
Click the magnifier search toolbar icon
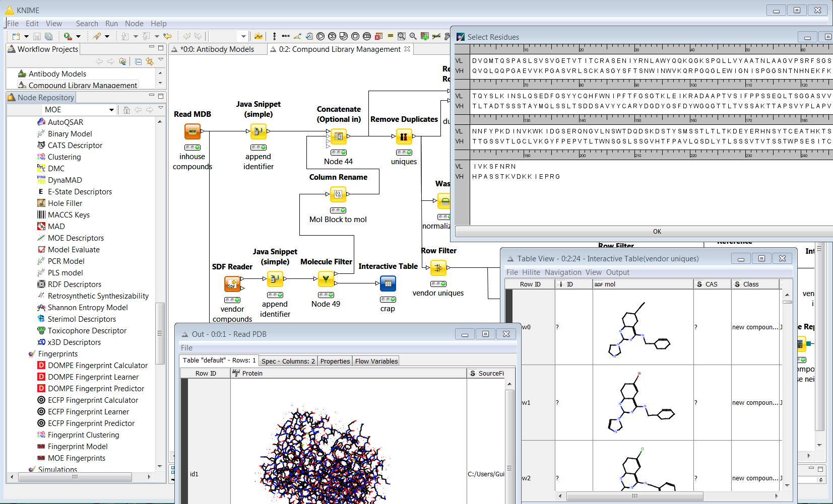pos(413,36)
